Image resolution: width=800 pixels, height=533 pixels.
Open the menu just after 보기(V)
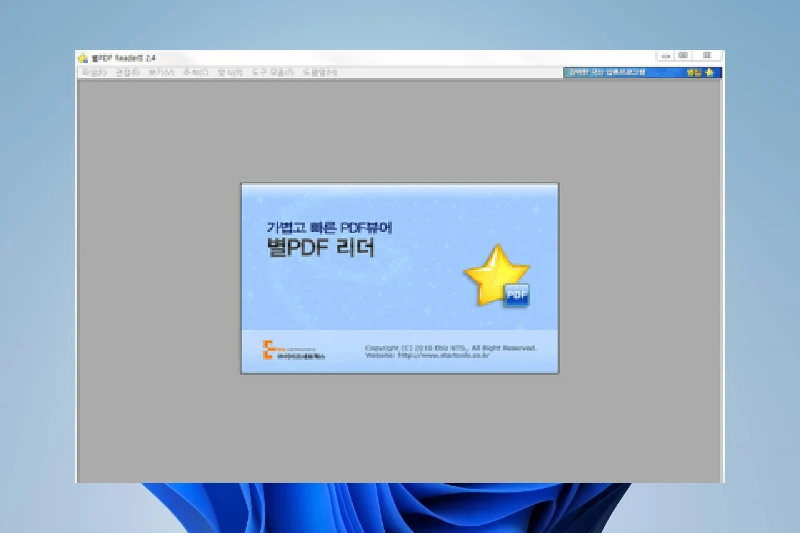[x=195, y=72]
